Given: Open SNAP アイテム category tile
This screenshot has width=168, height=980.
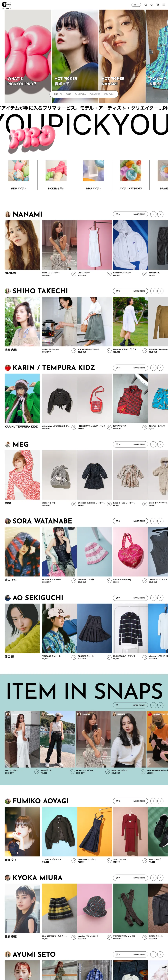Looking at the screenshot, I should tap(94, 175).
